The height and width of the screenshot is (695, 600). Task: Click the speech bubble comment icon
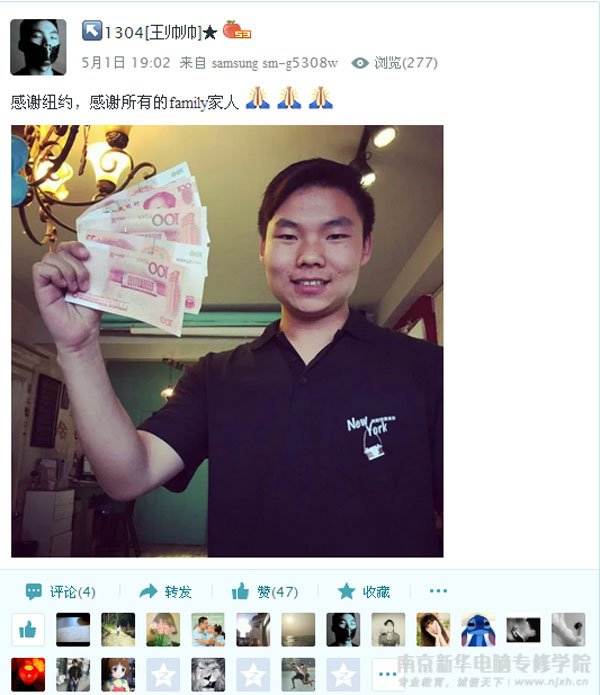coord(34,591)
